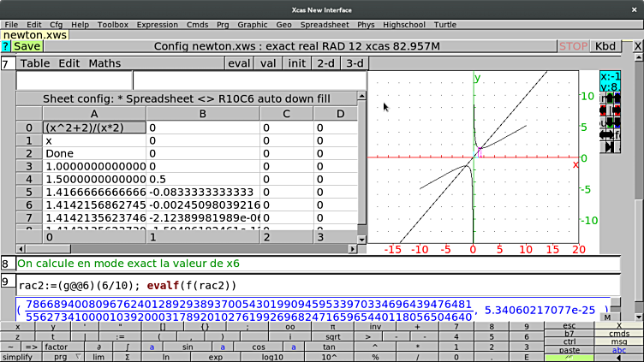This screenshot has height=362, width=644.
Task: Click the X close icon on keyboard panel
Action: click(x=618, y=326)
